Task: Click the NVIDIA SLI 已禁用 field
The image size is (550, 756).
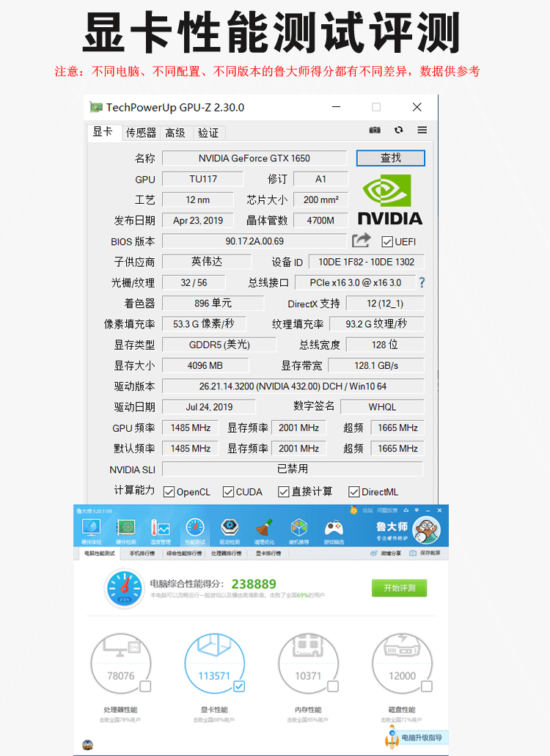Action: [293, 469]
